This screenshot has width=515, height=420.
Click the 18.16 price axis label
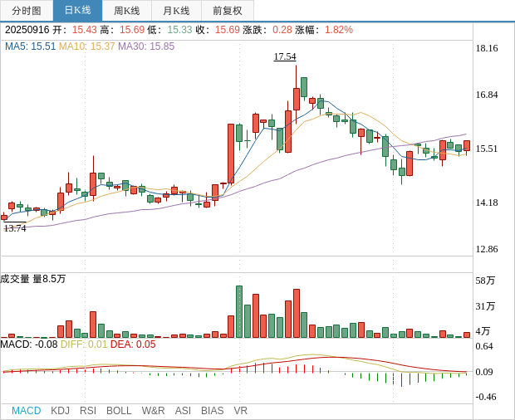coord(487,48)
